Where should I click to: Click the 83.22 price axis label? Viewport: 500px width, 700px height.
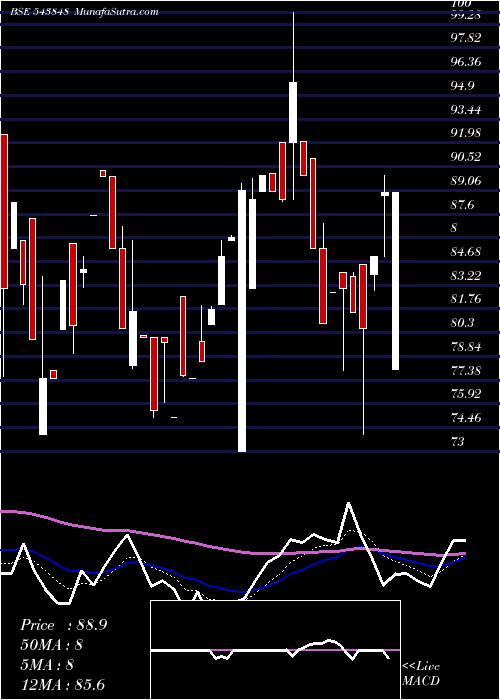(x=466, y=276)
